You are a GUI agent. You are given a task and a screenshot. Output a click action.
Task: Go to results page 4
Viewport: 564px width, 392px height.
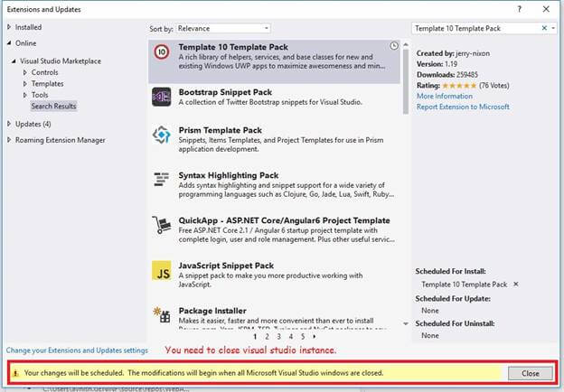coord(291,337)
